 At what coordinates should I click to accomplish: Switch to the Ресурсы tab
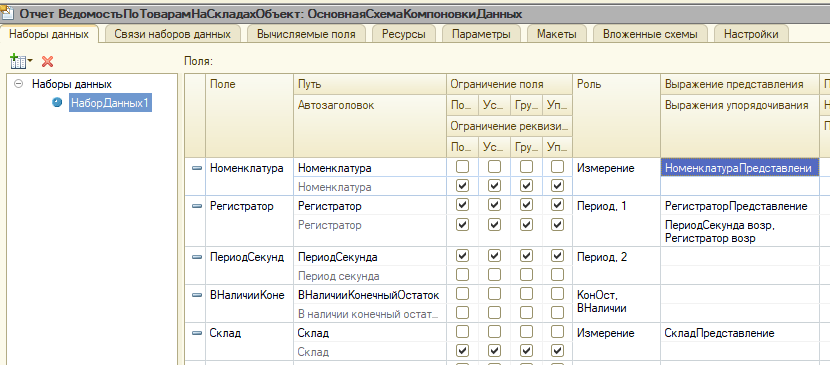404,34
